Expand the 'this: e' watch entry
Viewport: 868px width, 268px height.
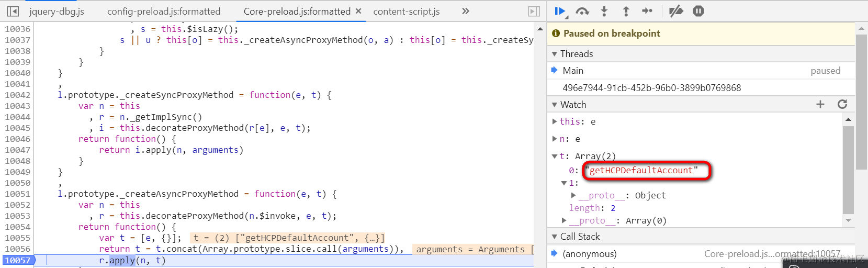[x=555, y=121]
